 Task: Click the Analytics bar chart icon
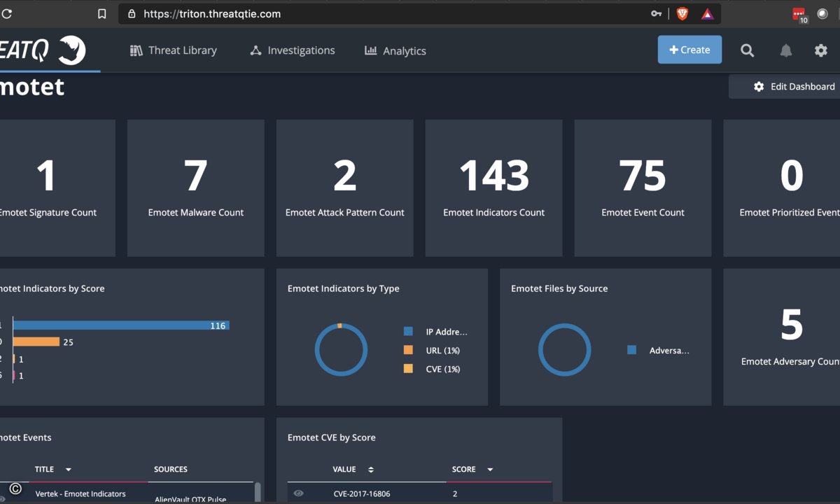(x=370, y=50)
